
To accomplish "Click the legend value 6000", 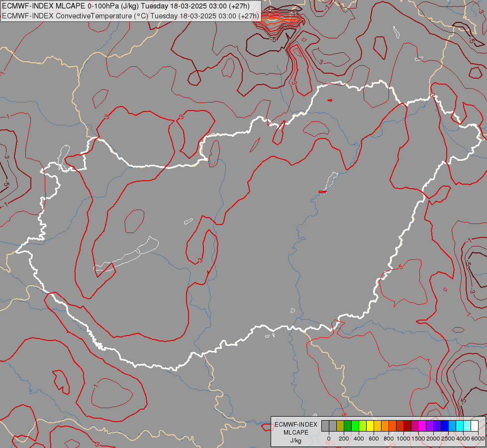I will [x=478, y=439].
